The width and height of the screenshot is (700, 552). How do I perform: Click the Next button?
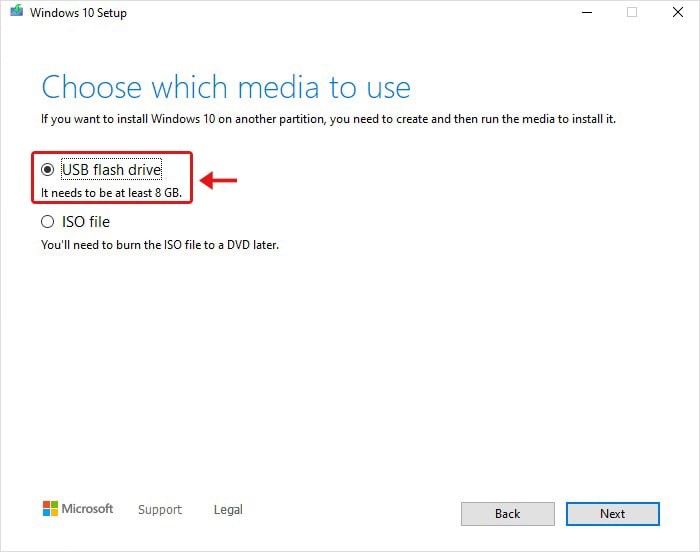point(612,513)
